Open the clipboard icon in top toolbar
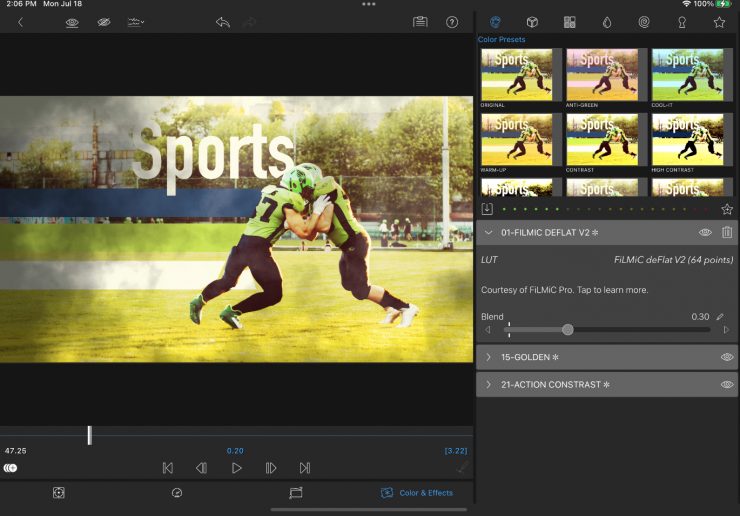 click(x=420, y=22)
